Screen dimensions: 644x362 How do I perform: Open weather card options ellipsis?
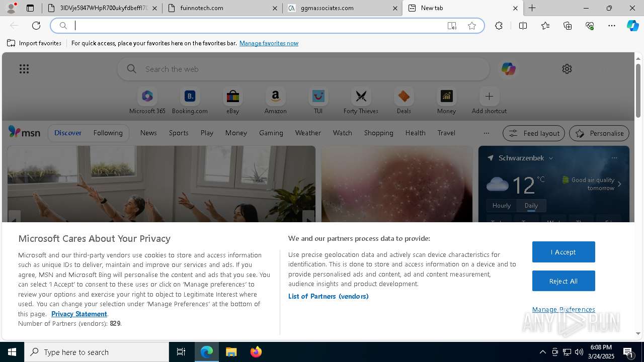[x=614, y=158]
